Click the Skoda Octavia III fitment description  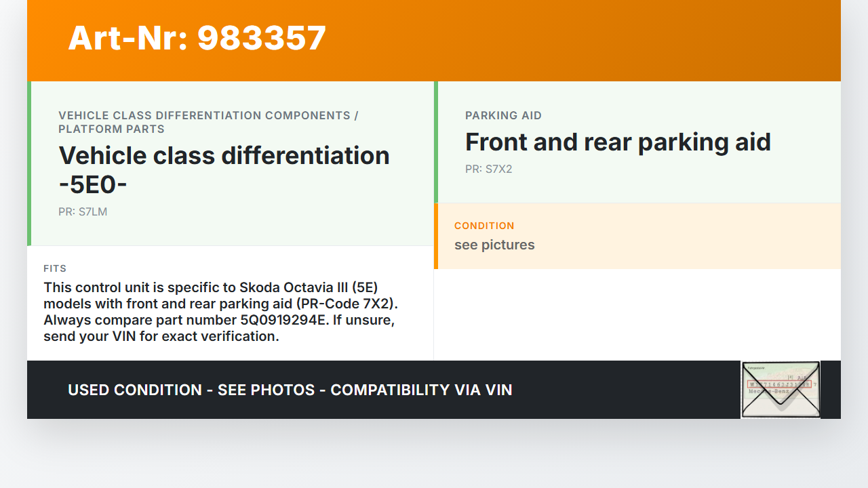point(210,287)
